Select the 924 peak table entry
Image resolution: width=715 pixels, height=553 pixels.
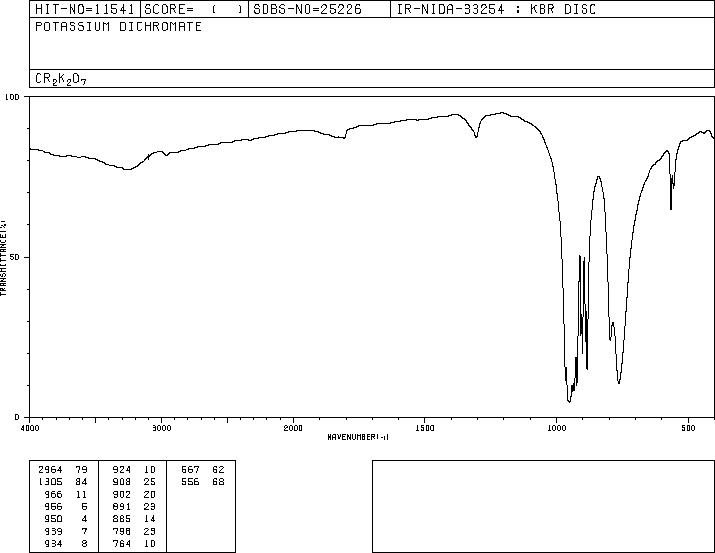[122, 470]
